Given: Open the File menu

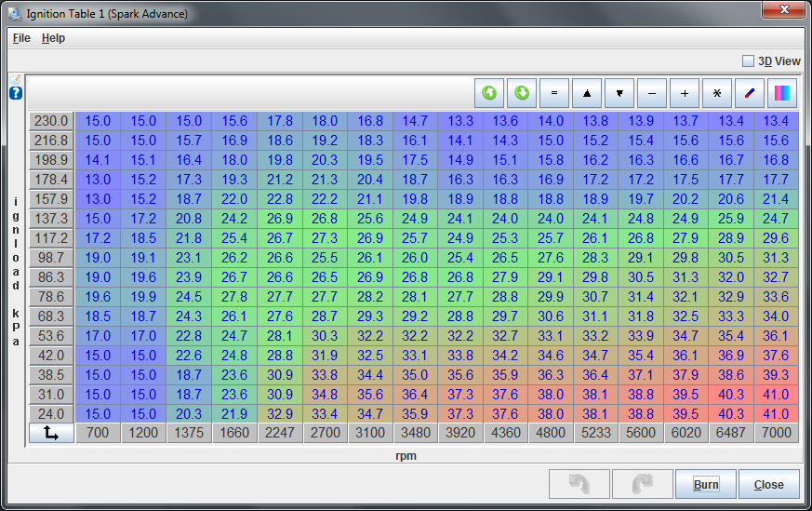Looking at the screenshot, I should click(x=21, y=38).
